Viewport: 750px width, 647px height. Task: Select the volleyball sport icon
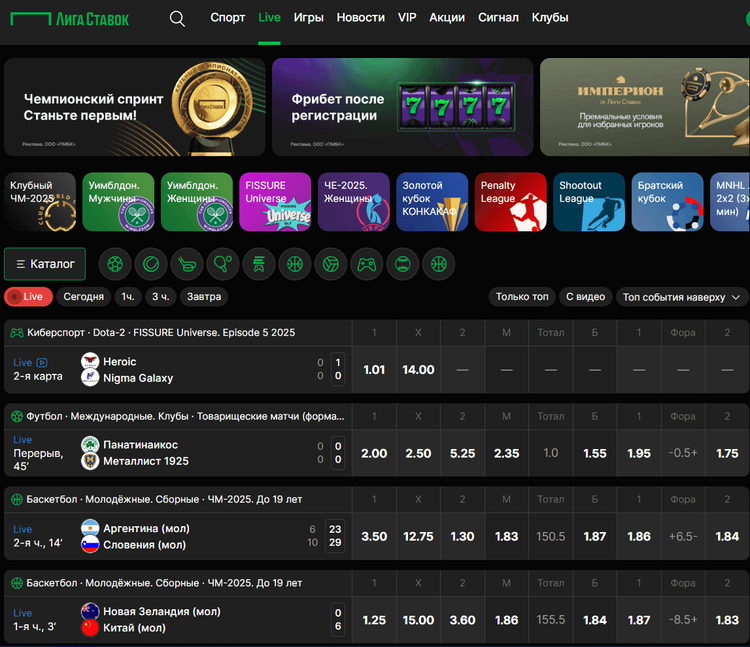click(331, 265)
